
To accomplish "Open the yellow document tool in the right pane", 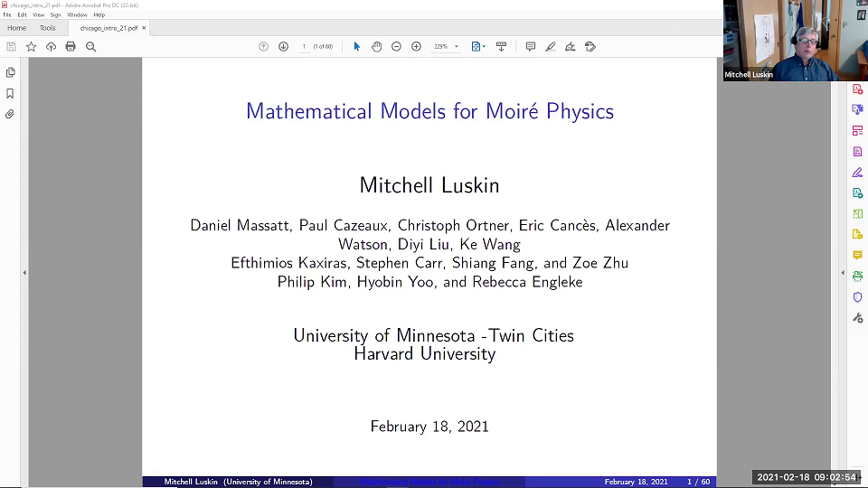I will (x=857, y=235).
